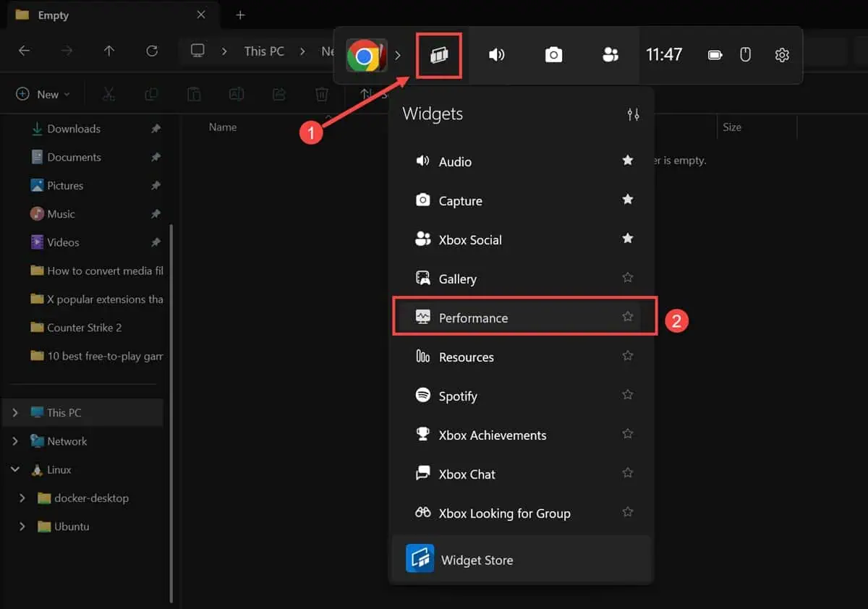Collapse the Linux tree node
Viewport: 868px width, 609px height.
(x=15, y=469)
